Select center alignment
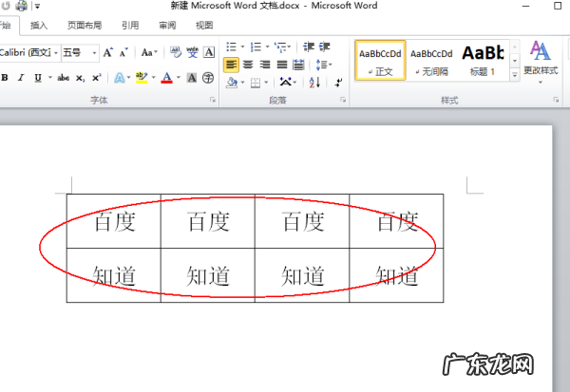570x392 pixels. [248, 65]
